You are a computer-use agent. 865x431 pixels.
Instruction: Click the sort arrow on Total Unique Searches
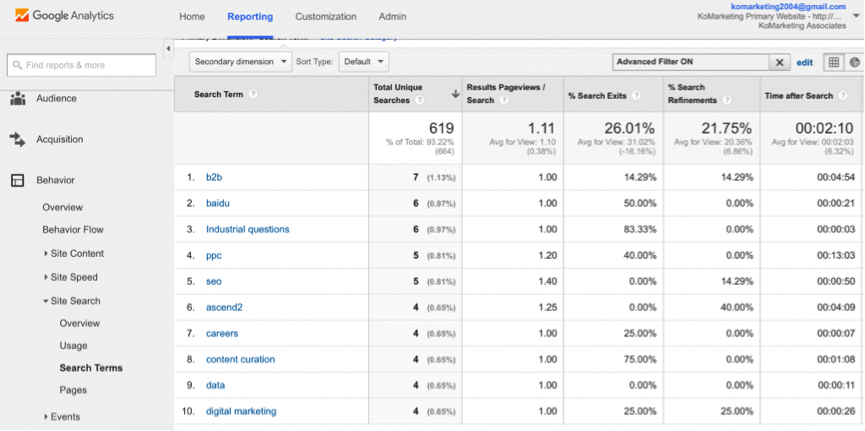point(455,94)
